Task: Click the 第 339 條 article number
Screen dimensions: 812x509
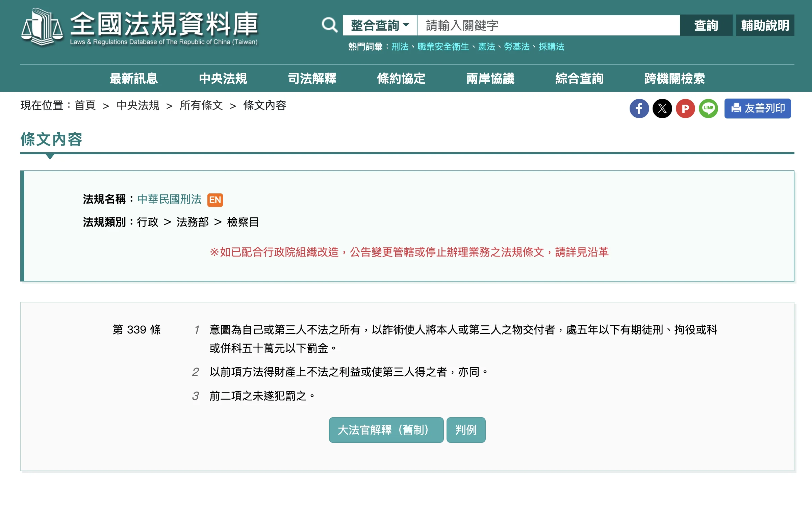Action: 137,329
